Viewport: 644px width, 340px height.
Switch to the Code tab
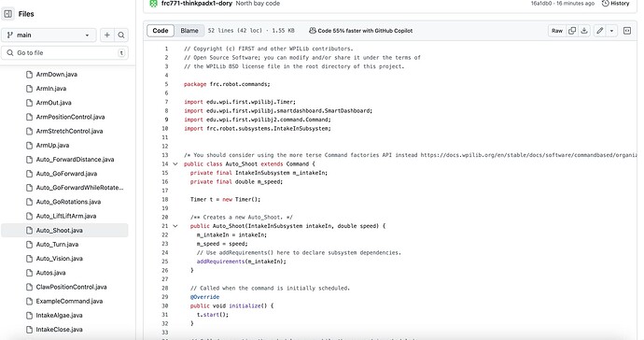[161, 31]
